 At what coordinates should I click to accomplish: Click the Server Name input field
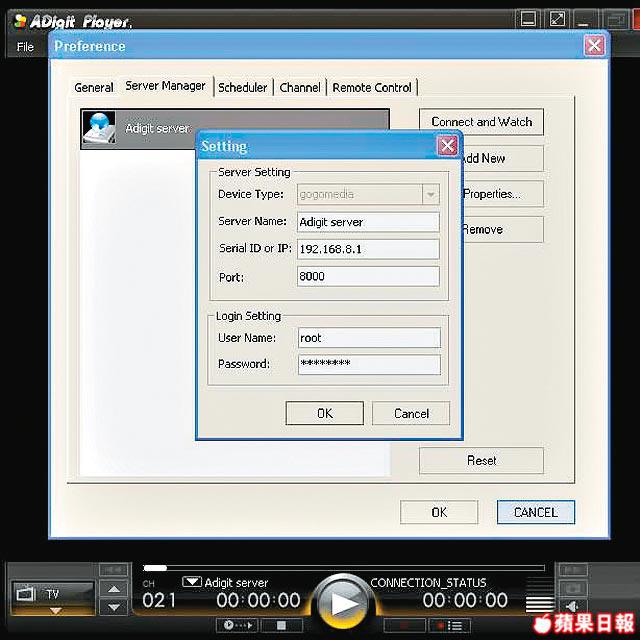pyautogui.click(x=368, y=222)
